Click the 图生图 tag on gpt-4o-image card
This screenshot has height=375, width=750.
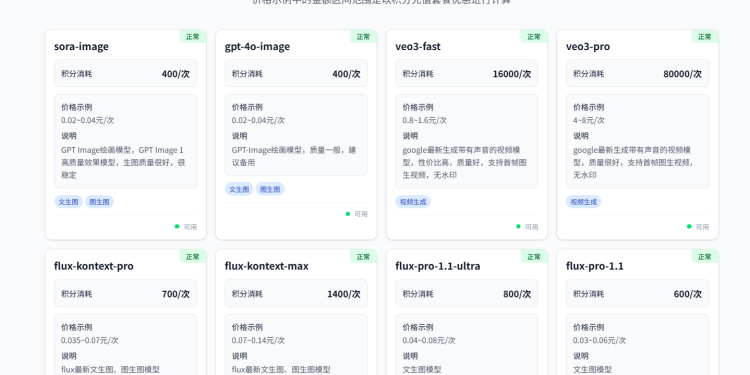point(270,189)
